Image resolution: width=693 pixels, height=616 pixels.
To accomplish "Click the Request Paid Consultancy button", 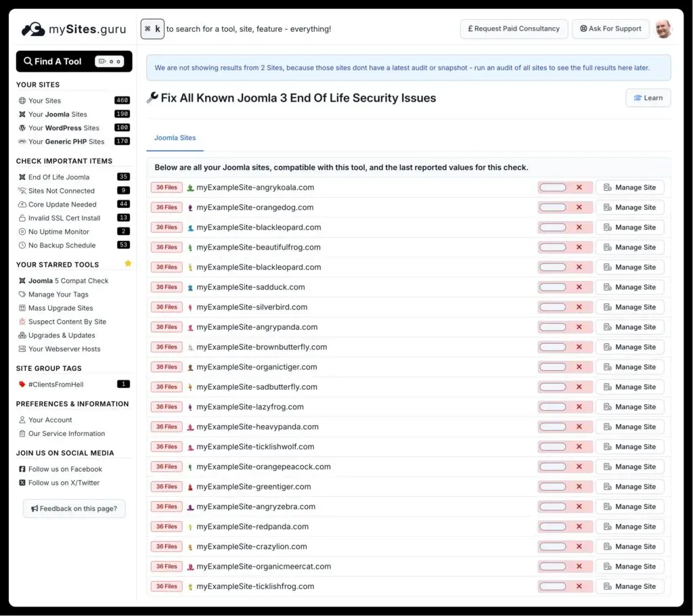I will (x=514, y=28).
